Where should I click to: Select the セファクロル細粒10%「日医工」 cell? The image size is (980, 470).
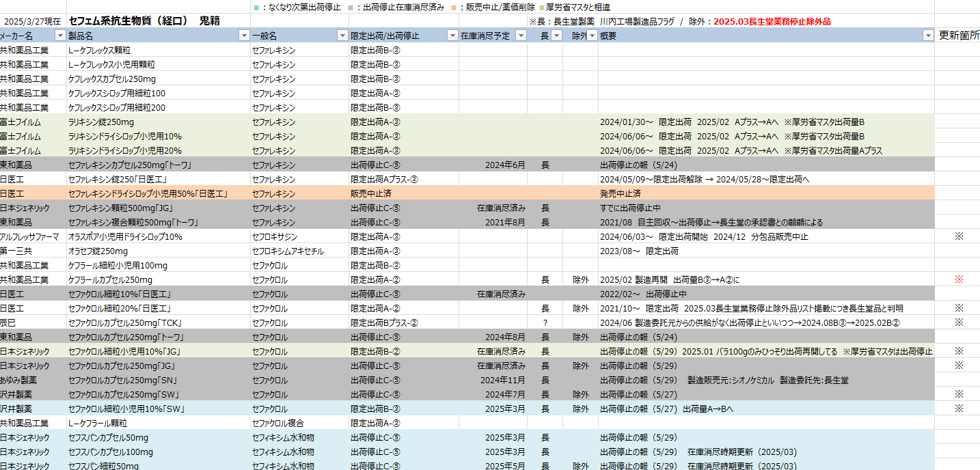pos(159,294)
